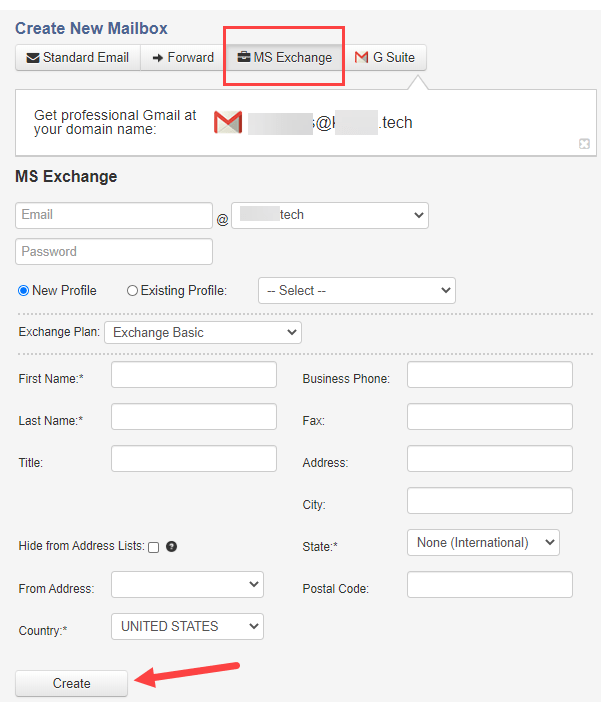Focus the Password field
This screenshot has height=715, width=601.
[x=114, y=252]
